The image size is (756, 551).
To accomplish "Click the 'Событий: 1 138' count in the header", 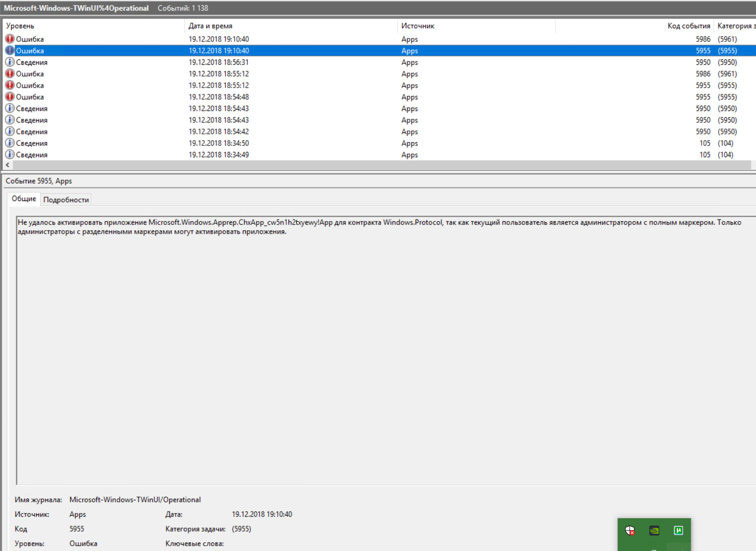I will (x=183, y=8).
